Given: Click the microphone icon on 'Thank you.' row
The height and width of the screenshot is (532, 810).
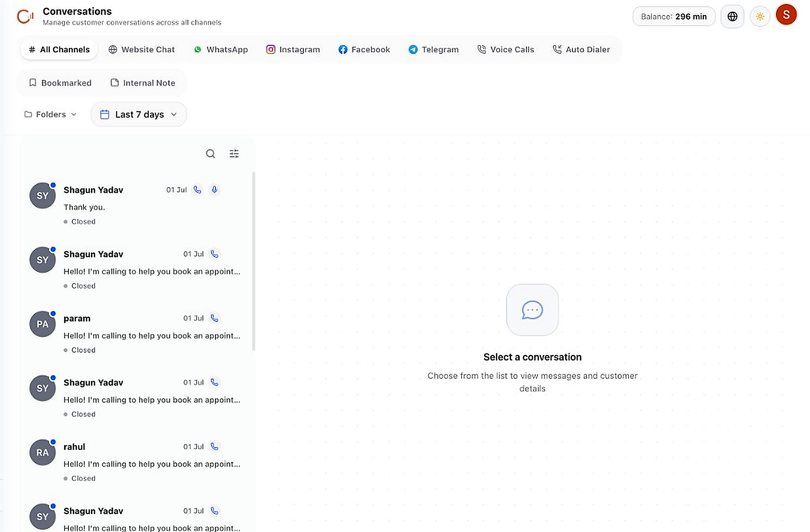Looking at the screenshot, I should click(x=214, y=190).
